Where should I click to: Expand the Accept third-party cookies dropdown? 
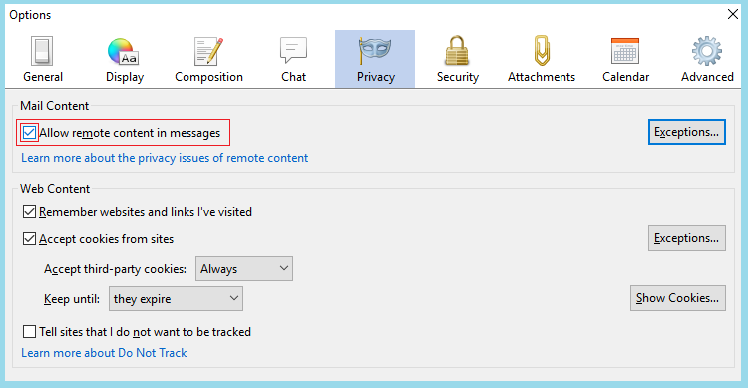[244, 269]
